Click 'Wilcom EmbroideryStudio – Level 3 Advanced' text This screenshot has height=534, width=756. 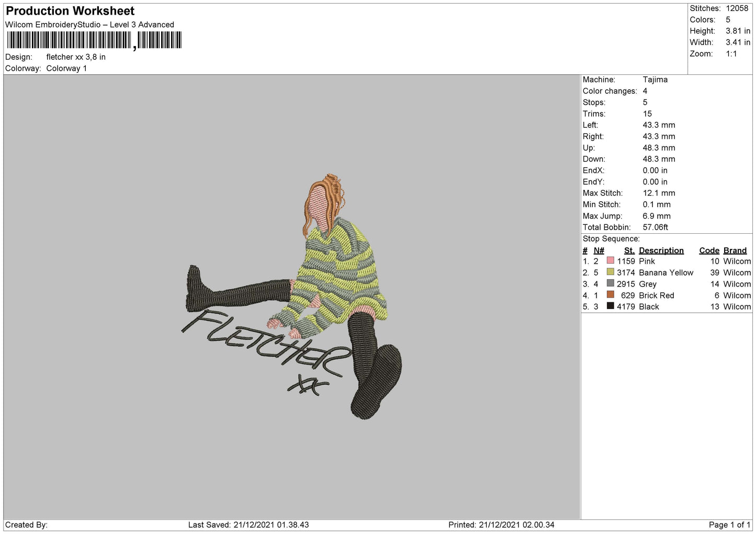(89, 25)
